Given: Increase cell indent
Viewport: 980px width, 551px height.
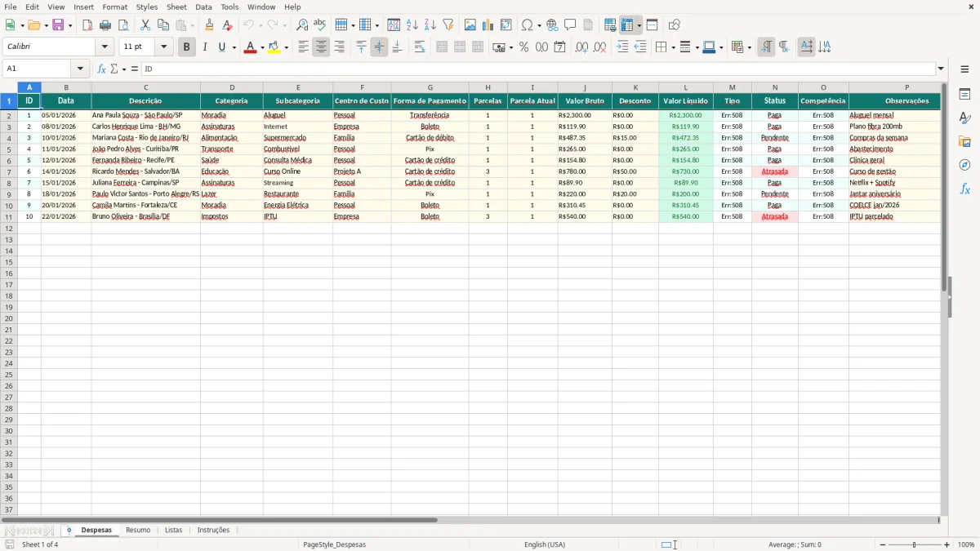Looking at the screenshot, I should [x=622, y=47].
